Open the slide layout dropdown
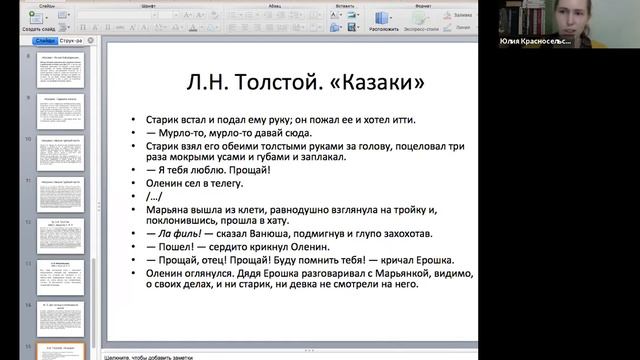The image size is (640, 360). (64, 15)
